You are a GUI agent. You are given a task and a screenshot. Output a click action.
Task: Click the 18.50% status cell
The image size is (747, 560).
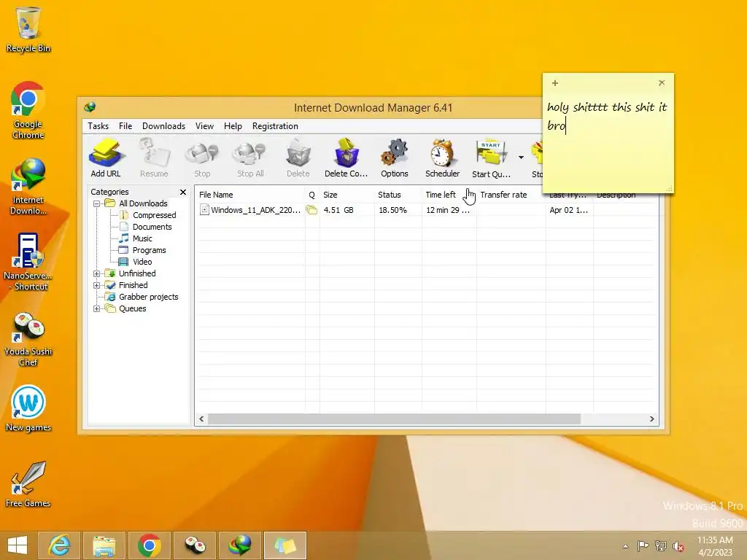[392, 210]
